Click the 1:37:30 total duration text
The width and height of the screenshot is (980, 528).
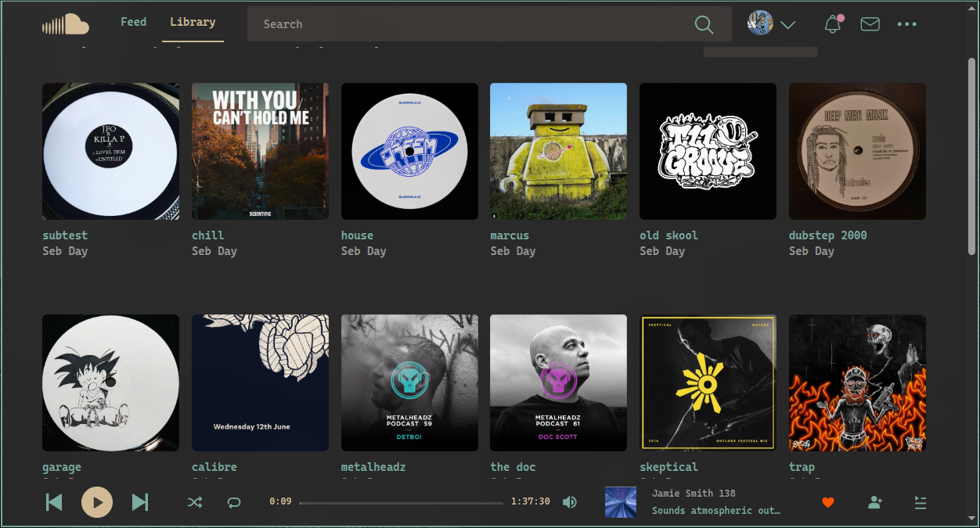click(530, 501)
